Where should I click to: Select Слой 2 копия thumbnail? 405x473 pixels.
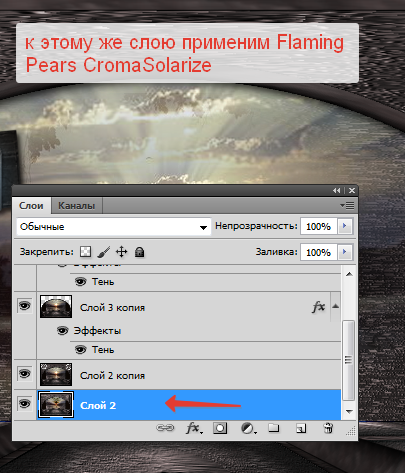point(56,374)
